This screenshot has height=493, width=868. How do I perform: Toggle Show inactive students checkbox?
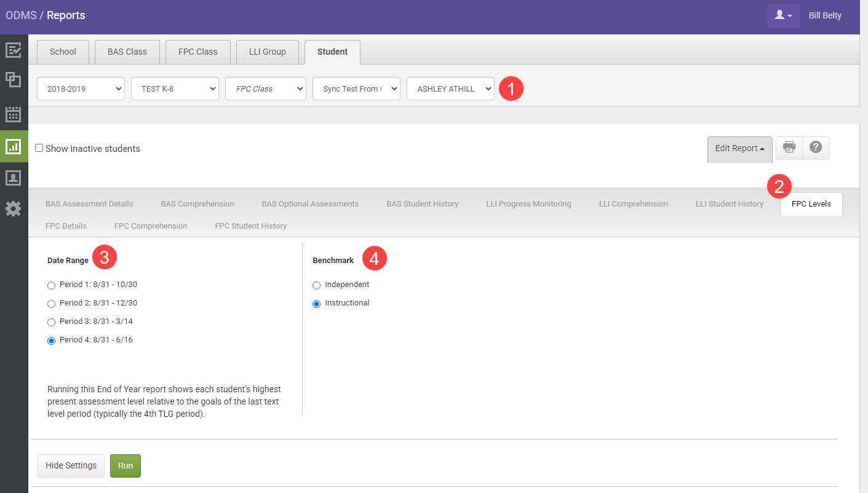point(39,148)
